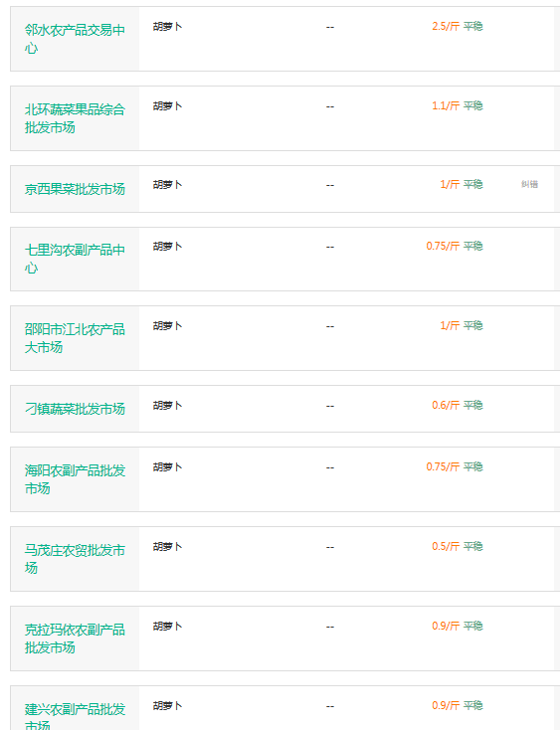Open the 邵阳市江北农产品大市场 link
Viewport: 560px width, 730px height.
pyautogui.click(x=75, y=338)
